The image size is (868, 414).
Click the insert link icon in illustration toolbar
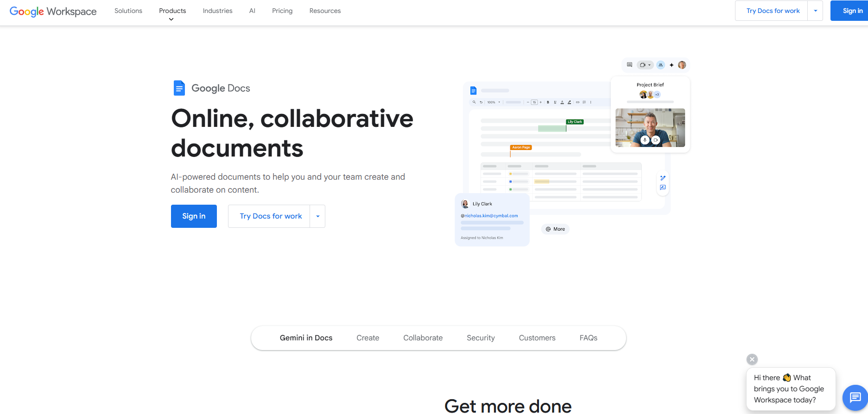(577, 102)
